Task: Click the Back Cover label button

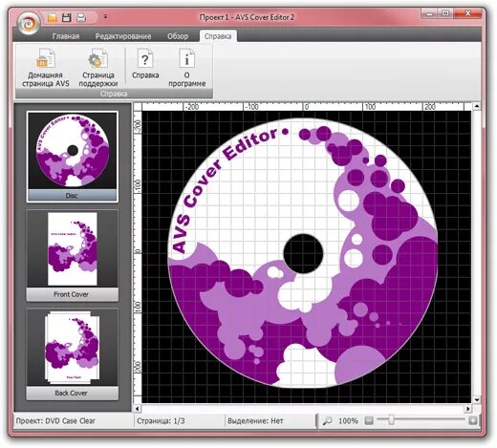Action: [72, 394]
